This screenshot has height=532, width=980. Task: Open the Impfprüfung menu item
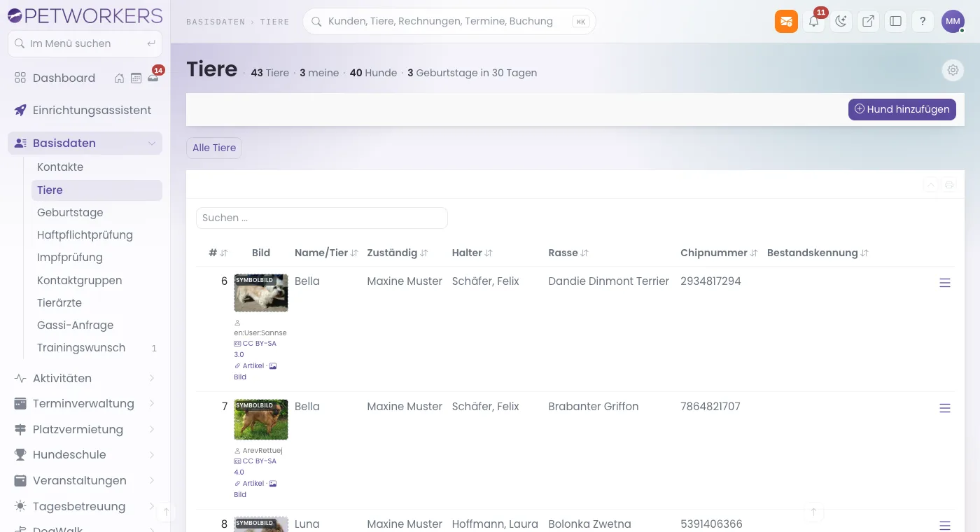97,258
